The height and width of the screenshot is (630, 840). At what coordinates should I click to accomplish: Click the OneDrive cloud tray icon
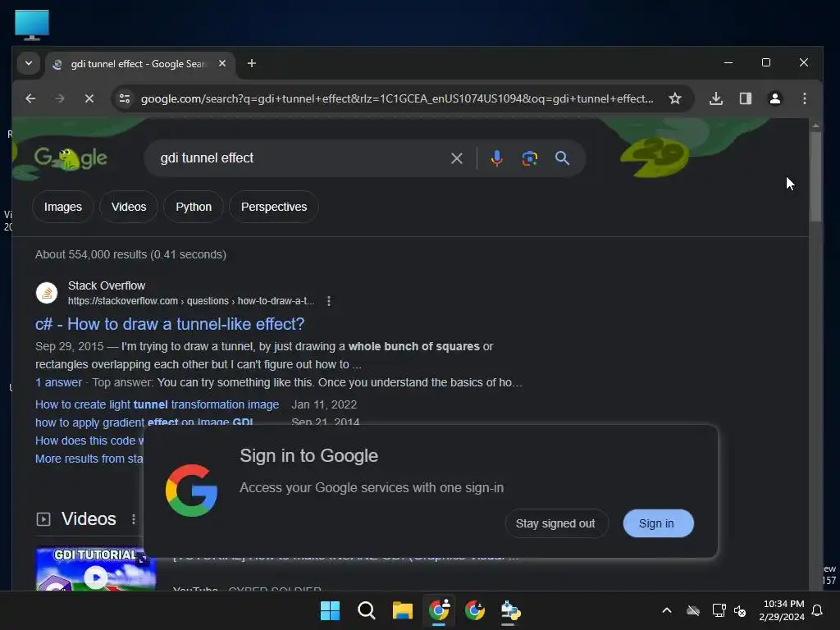693,610
